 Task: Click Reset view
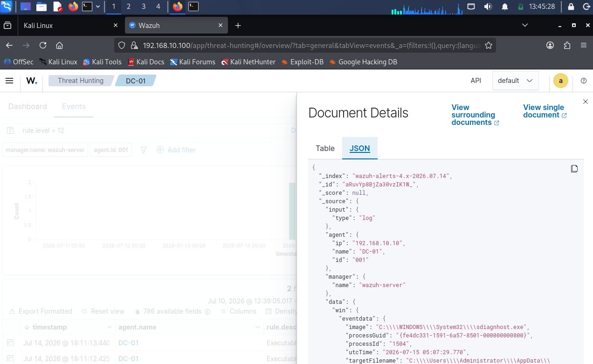coord(103,311)
